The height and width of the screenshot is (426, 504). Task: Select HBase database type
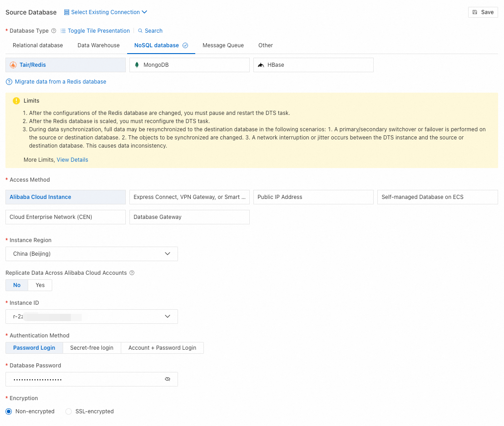point(313,65)
